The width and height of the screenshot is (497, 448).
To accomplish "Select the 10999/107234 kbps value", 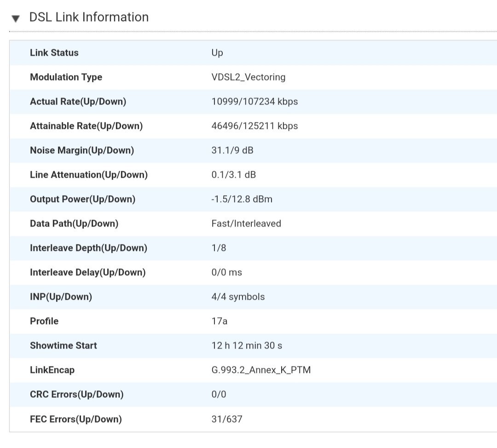I will click(254, 101).
